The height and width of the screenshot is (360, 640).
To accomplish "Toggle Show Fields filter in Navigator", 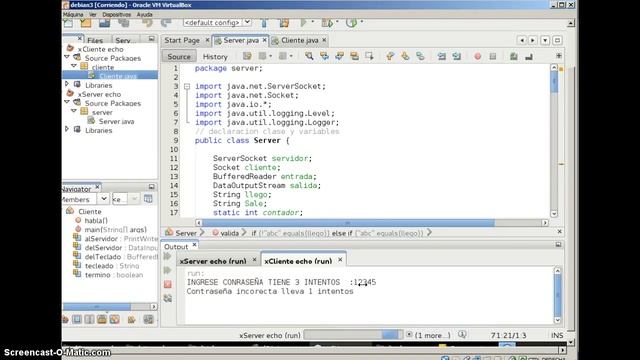I will (x=77, y=319).
